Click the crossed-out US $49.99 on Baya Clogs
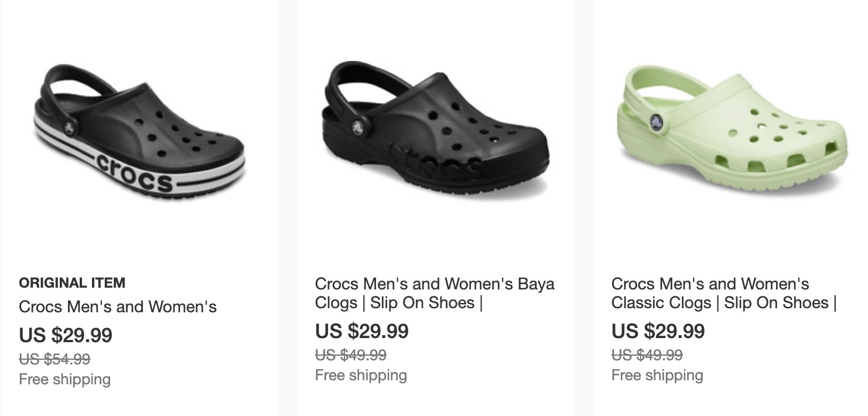The width and height of the screenshot is (868, 416). 351,354
